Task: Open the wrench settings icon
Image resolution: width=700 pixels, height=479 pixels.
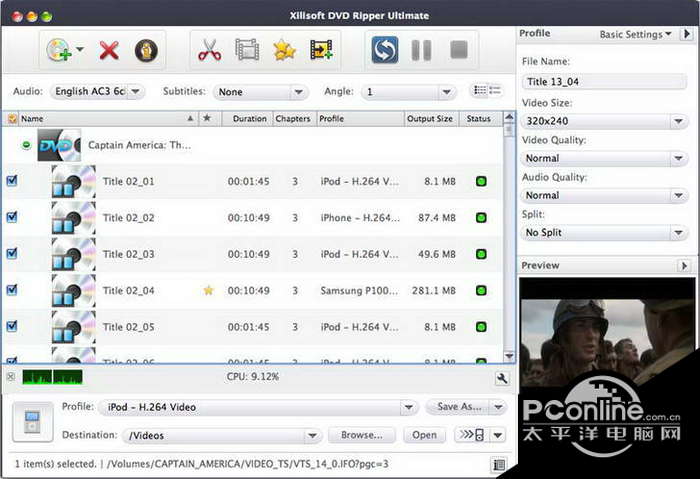Action: coord(502,379)
